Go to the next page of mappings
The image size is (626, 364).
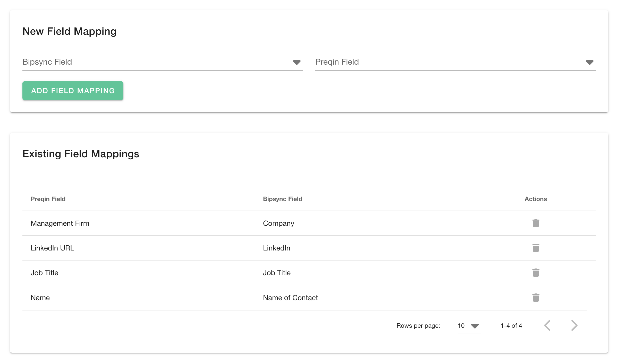pyautogui.click(x=574, y=325)
